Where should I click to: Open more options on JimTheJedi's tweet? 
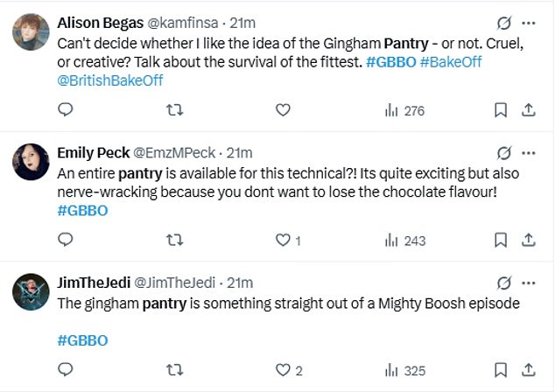528,283
